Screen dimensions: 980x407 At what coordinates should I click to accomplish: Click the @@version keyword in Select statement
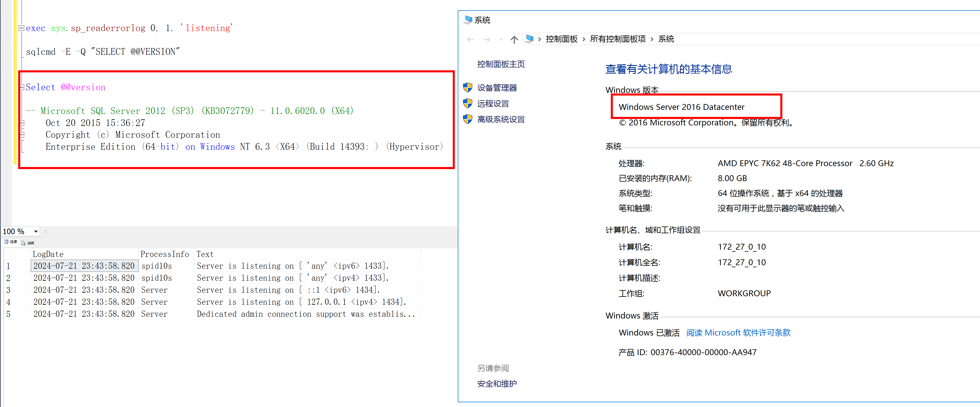[x=83, y=87]
